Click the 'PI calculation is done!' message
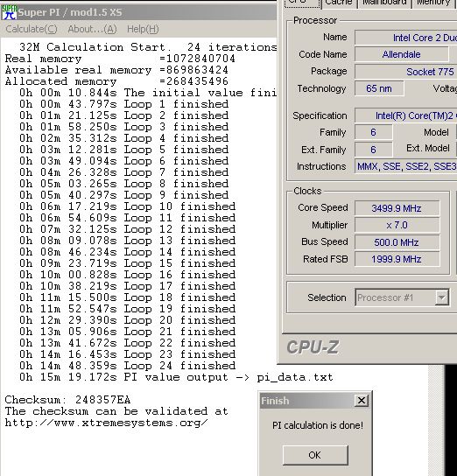Screen dimensions: 457x476 pyautogui.click(x=318, y=425)
